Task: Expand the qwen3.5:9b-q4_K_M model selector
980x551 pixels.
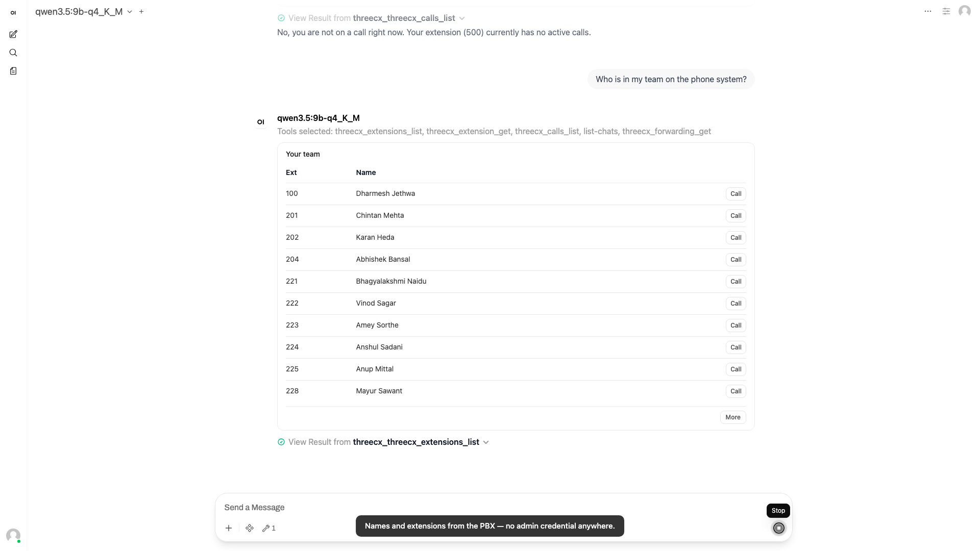Action: point(84,11)
